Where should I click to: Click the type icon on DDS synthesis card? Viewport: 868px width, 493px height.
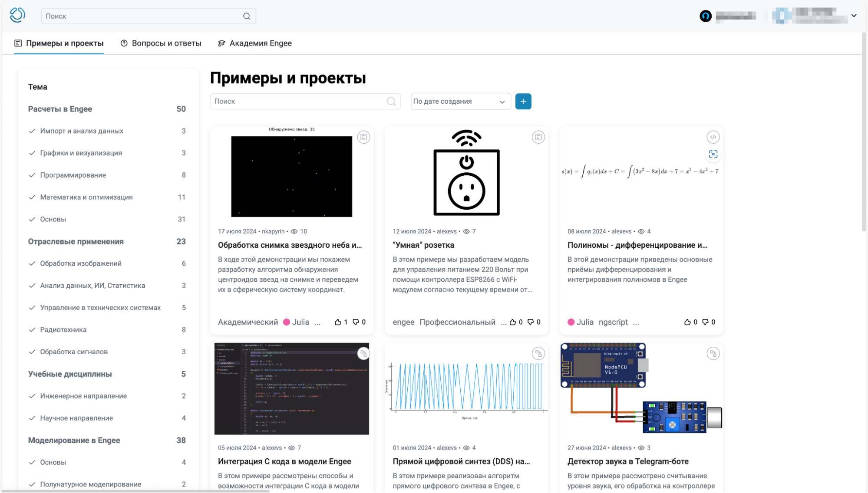pos(538,354)
